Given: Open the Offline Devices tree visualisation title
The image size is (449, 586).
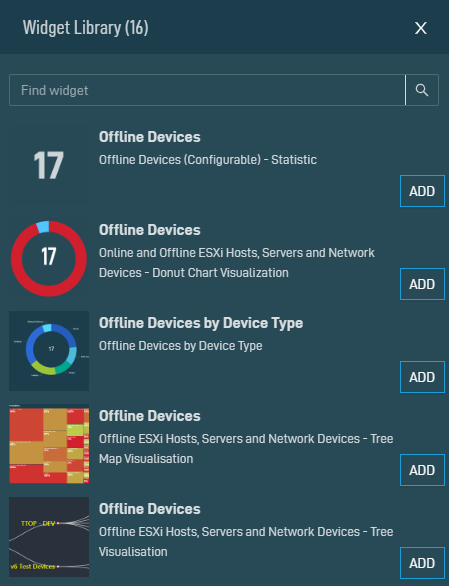Looking at the screenshot, I should pyautogui.click(x=150, y=509).
